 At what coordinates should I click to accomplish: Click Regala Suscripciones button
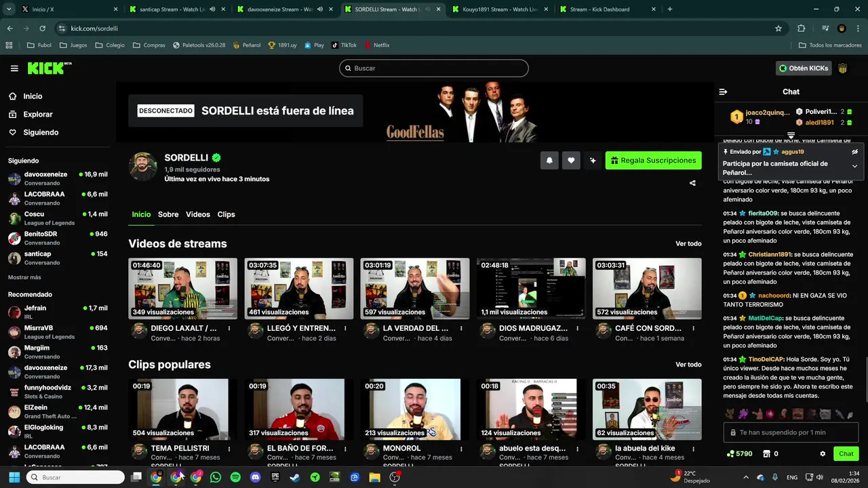tap(653, 161)
